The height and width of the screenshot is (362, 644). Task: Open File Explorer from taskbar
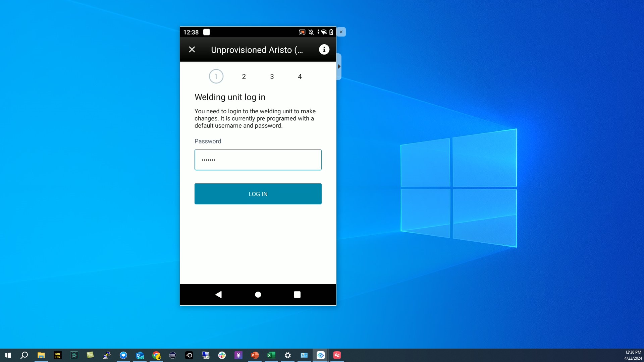click(41, 355)
